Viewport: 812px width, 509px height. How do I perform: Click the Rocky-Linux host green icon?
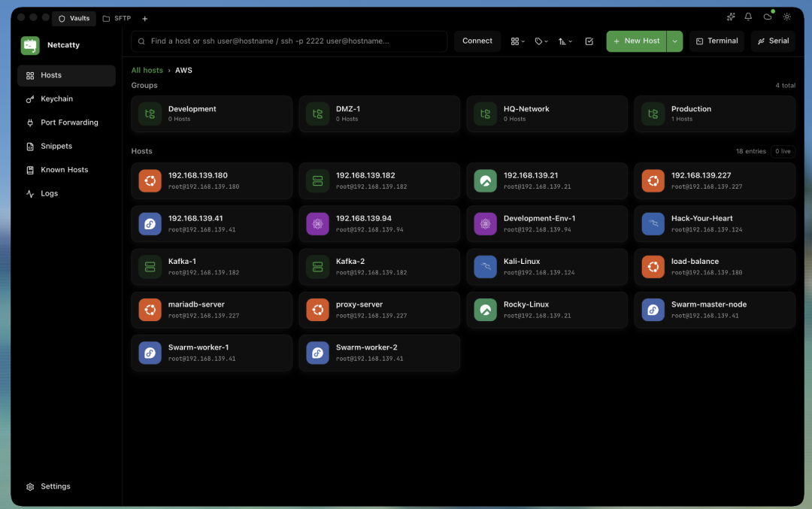click(x=485, y=310)
